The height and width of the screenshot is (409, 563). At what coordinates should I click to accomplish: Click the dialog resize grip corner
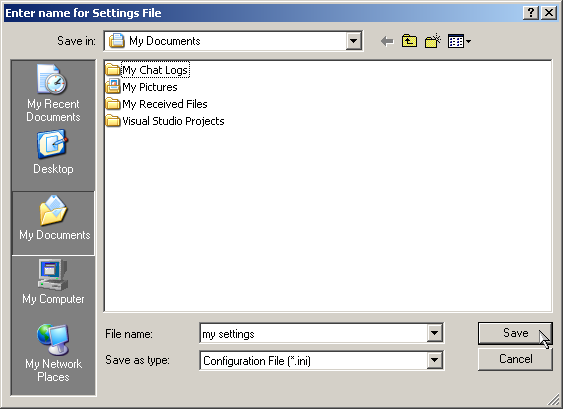coord(555,400)
